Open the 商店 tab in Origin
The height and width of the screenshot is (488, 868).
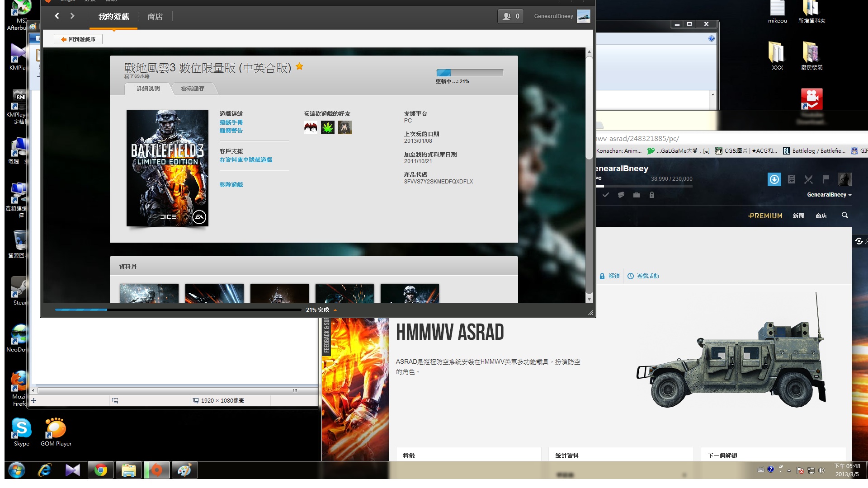[155, 17]
